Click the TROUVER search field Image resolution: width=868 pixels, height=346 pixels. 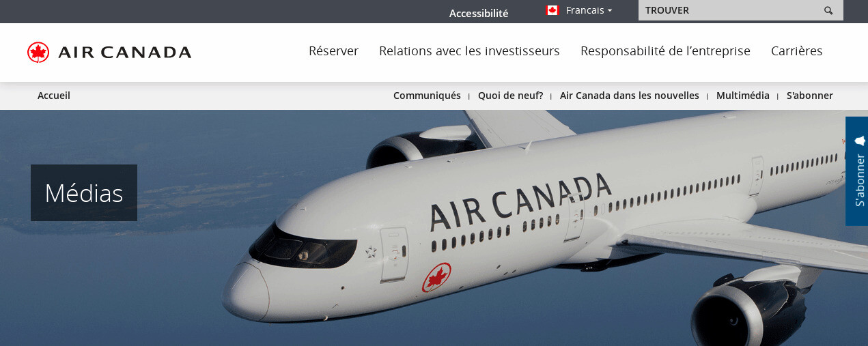740,10
